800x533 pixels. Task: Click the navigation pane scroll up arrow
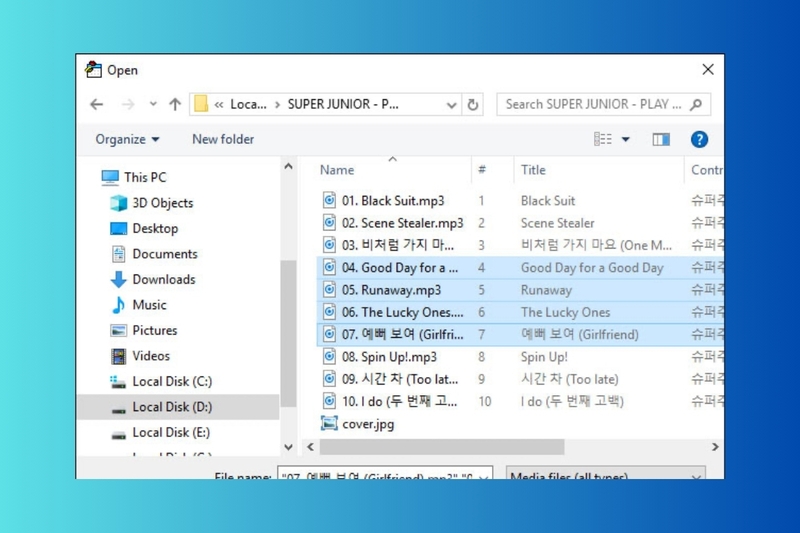tap(288, 166)
